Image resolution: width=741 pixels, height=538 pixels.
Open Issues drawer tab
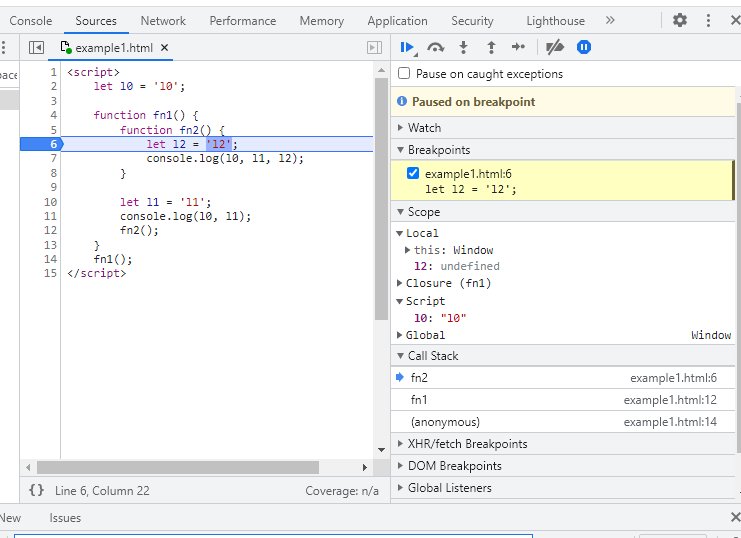tap(65, 518)
